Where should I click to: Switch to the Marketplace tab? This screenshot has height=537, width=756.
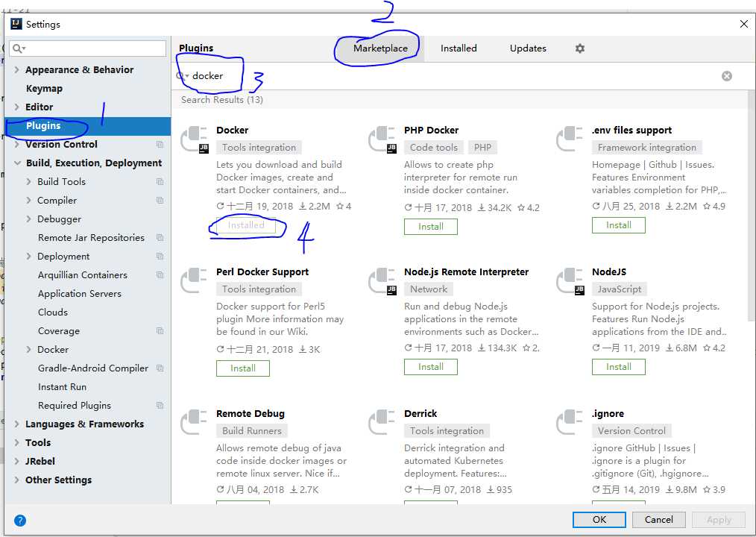(x=380, y=48)
